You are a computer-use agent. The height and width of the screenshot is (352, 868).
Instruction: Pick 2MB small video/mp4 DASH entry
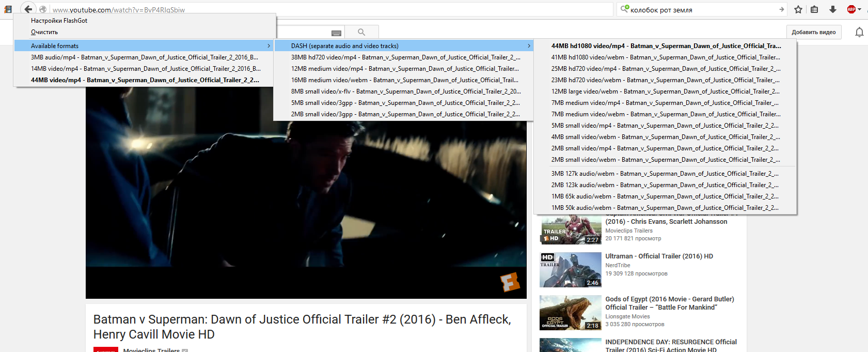[666, 148]
